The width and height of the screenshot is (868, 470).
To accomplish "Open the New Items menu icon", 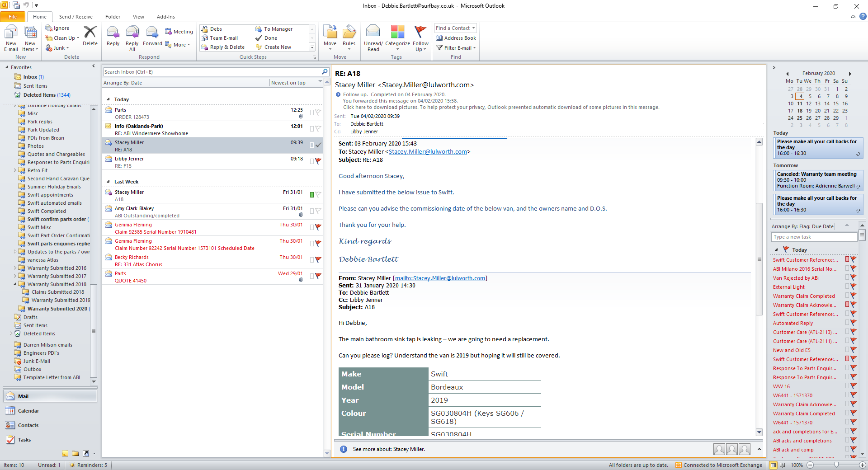I will (30, 38).
